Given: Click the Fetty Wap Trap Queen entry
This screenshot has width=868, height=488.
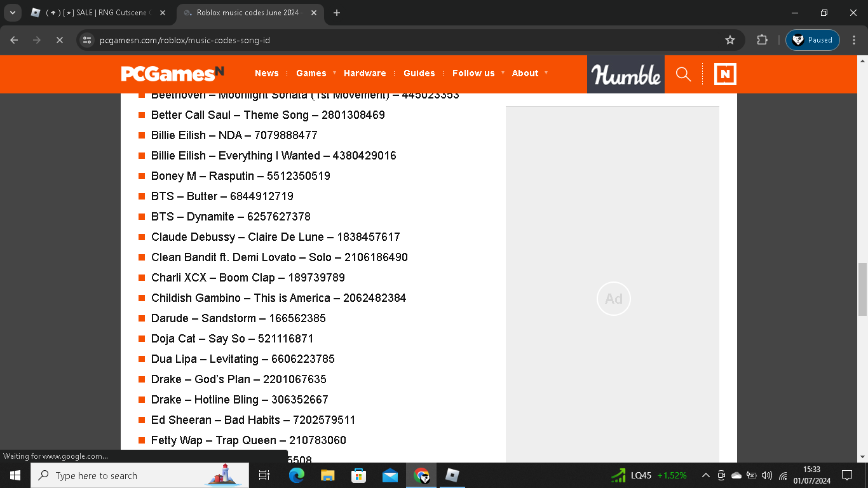Looking at the screenshot, I should tap(249, 440).
